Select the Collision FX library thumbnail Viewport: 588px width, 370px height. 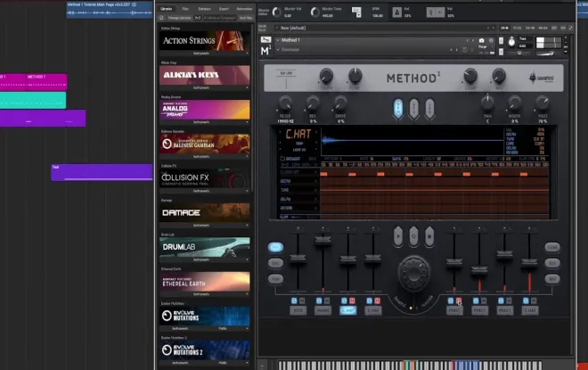[204, 178]
